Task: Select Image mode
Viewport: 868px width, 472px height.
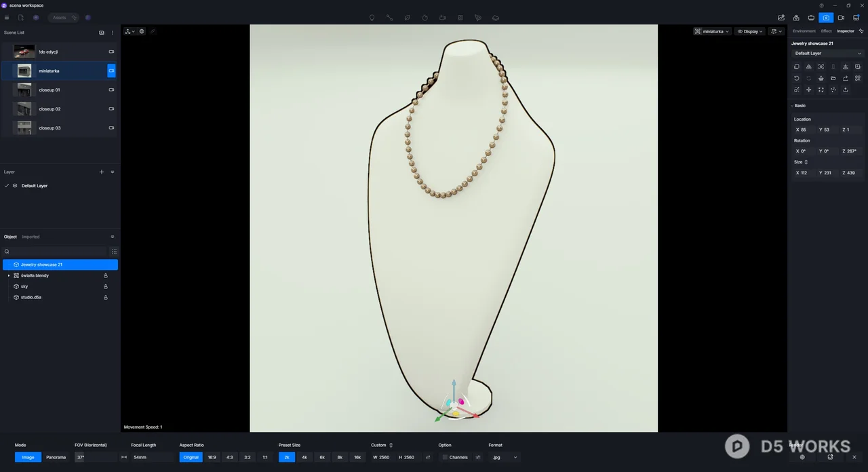Action: click(x=28, y=457)
